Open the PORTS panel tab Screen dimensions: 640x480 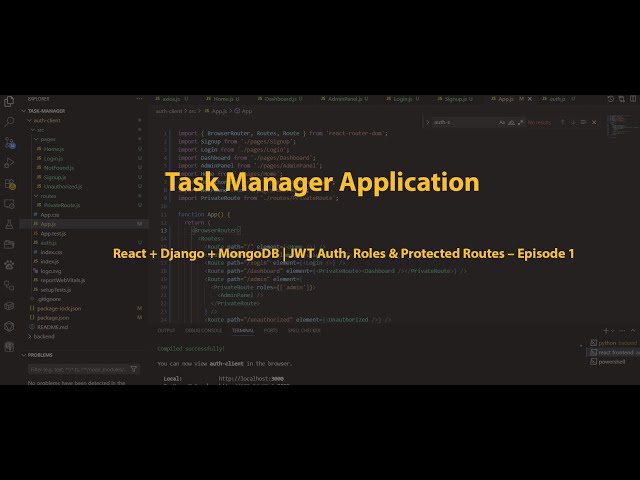pyautogui.click(x=271, y=331)
